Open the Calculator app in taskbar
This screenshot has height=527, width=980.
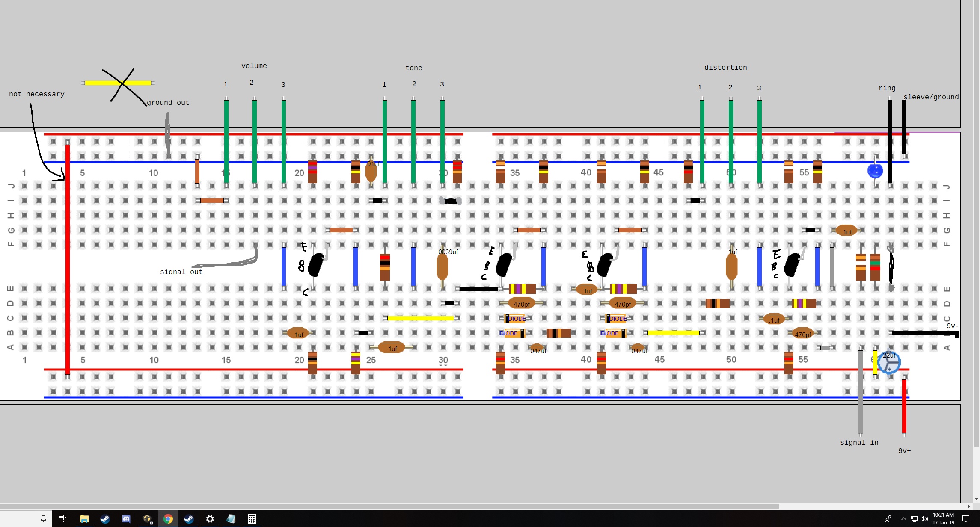click(252, 519)
